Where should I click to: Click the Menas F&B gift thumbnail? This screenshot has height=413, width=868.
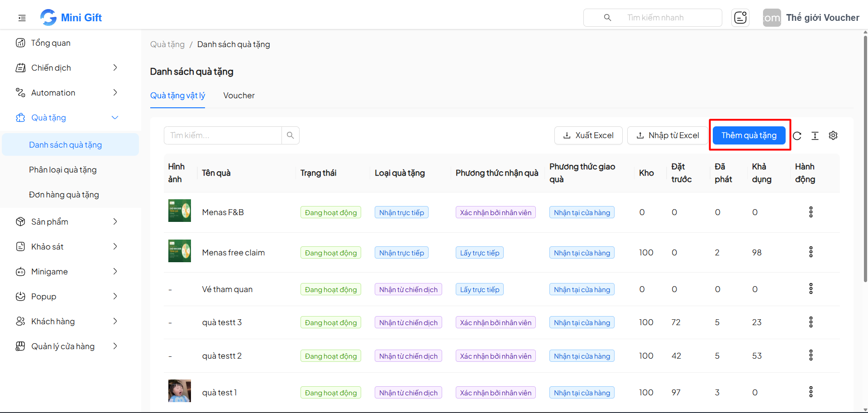(x=180, y=211)
